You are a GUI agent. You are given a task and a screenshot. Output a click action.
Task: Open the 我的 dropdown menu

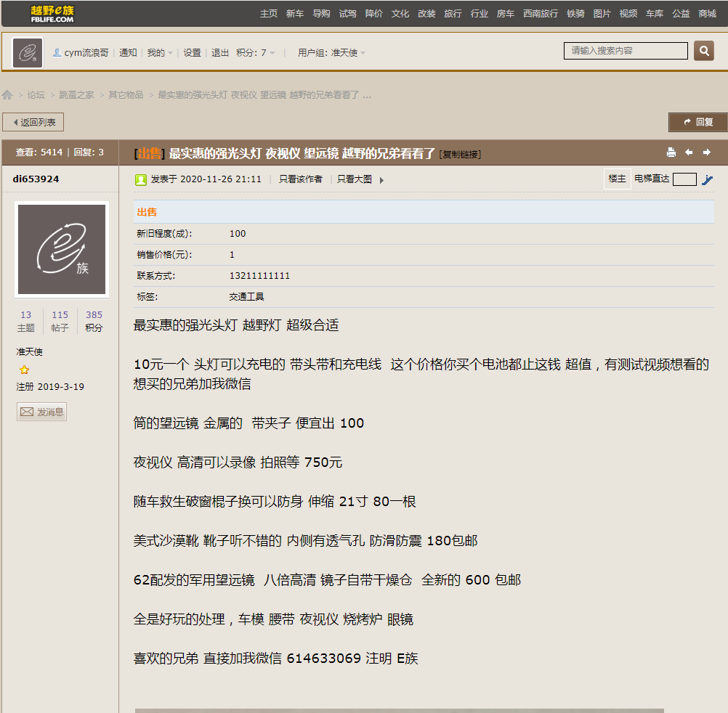point(161,52)
